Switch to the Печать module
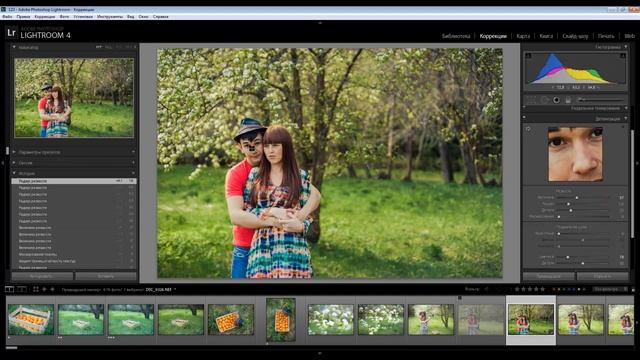This screenshot has height=360, width=640. pyautogui.click(x=606, y=36)
